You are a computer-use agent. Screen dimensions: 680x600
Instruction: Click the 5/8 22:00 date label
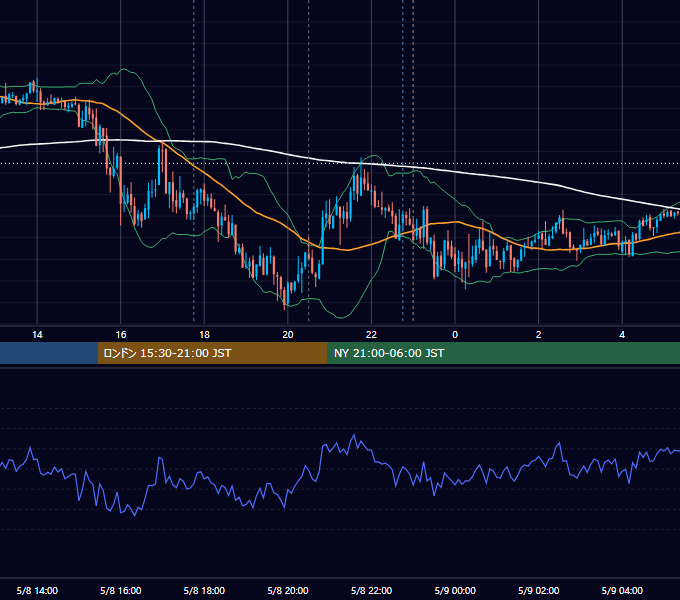(x=371, y=590)
